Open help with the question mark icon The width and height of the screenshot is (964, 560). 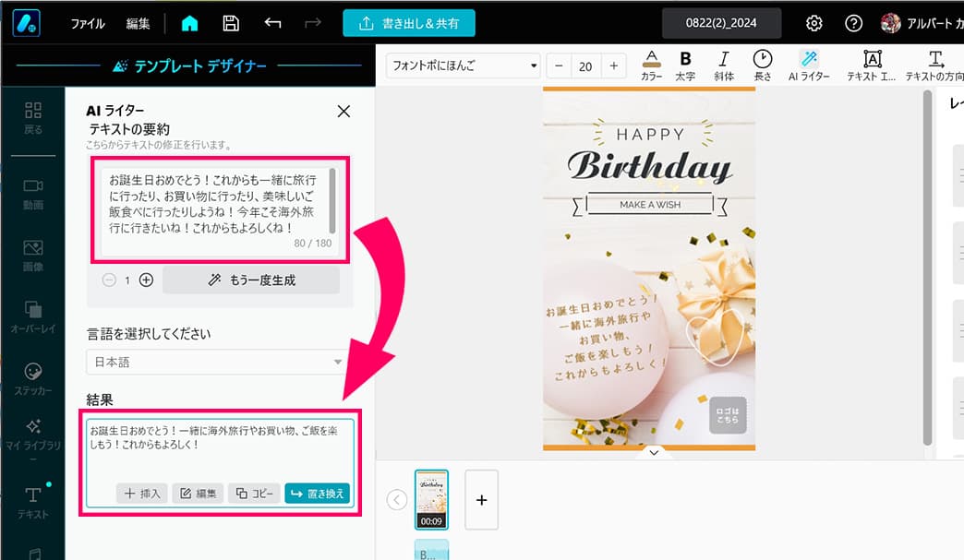click(853, 23)
